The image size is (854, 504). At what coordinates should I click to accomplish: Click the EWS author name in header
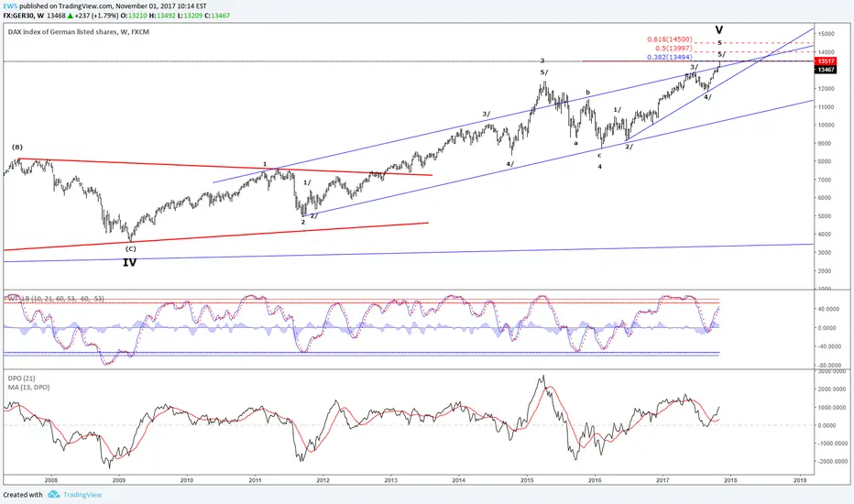pyautogui.click(x=10, y=6)
